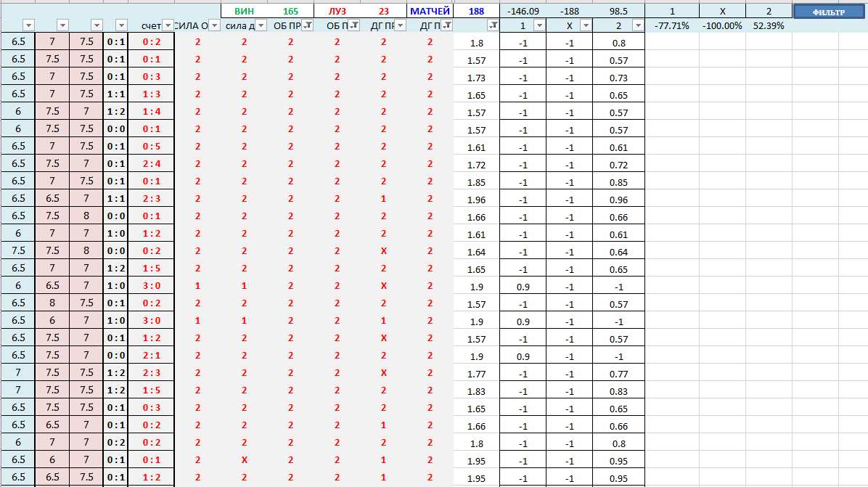Select the profit cell 0.77
The height and width of the screenshot is (487, 868).
[618, 374]
